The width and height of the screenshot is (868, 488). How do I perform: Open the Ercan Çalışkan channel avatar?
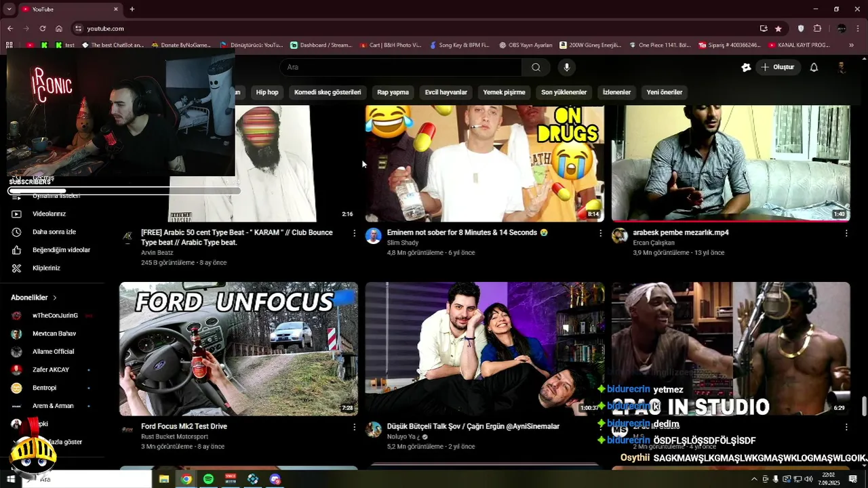619,236
